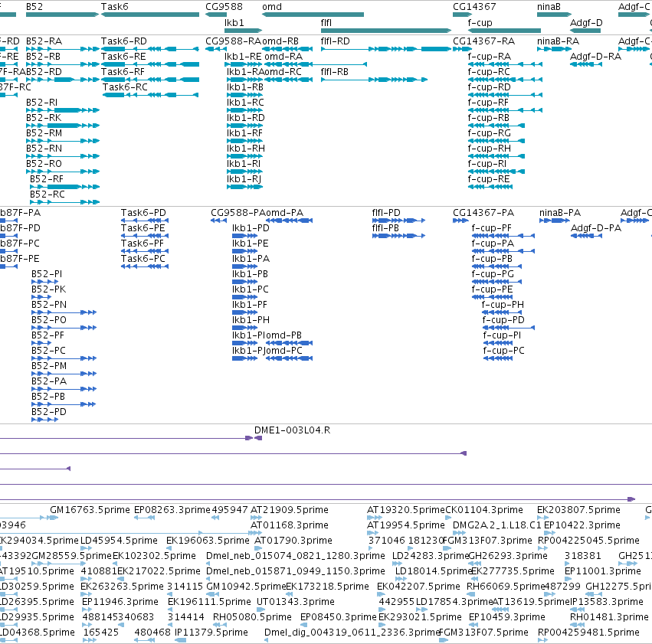
Task: Select the f-cup-PF protein label
Action: tap(492, 228)
